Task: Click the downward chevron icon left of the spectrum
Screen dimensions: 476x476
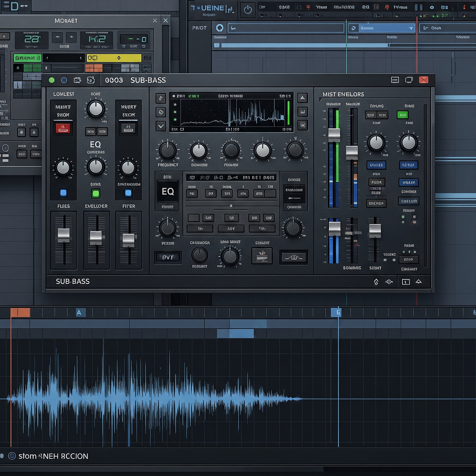Action: (161, 126)
